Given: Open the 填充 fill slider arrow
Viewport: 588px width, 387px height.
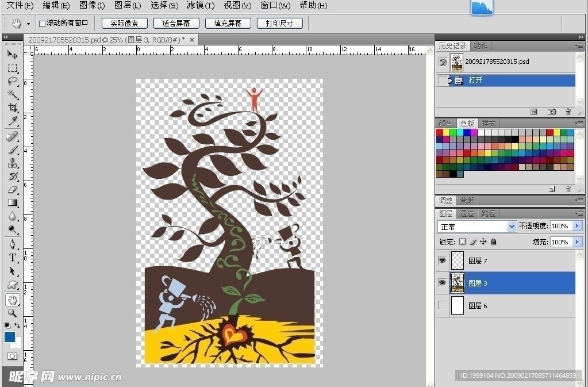Looking at the screenshot, I should [578, 242].
